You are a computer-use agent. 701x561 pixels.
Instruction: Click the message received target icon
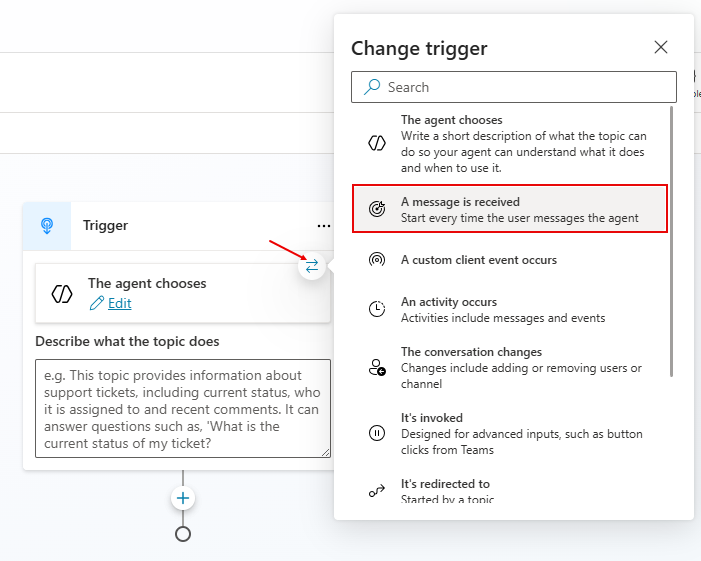click(377, 209)
